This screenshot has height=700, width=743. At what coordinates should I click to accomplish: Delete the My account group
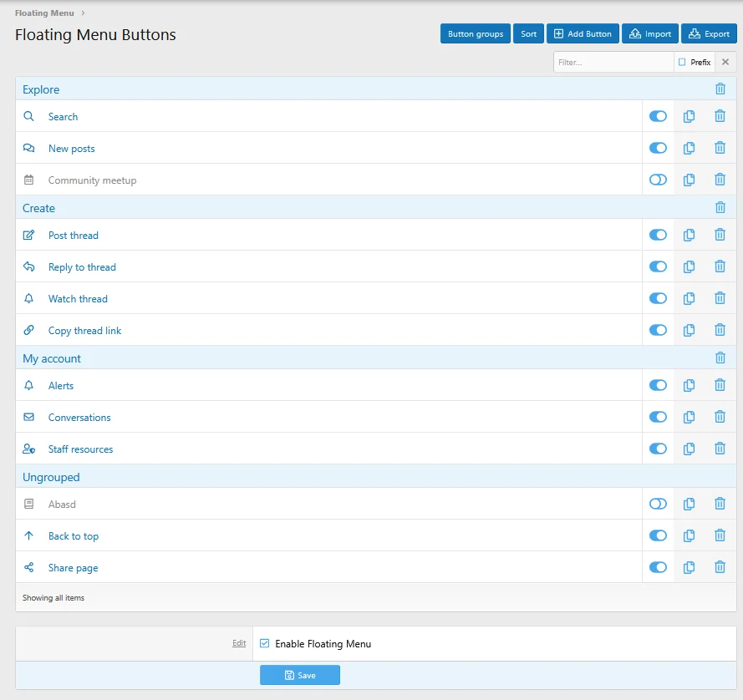(x=720, y=358)
